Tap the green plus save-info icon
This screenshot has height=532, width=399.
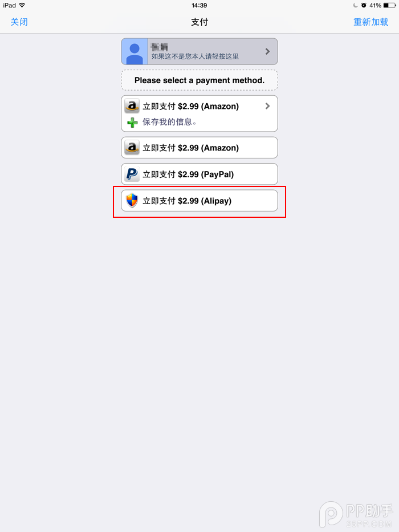click(132, 122)
